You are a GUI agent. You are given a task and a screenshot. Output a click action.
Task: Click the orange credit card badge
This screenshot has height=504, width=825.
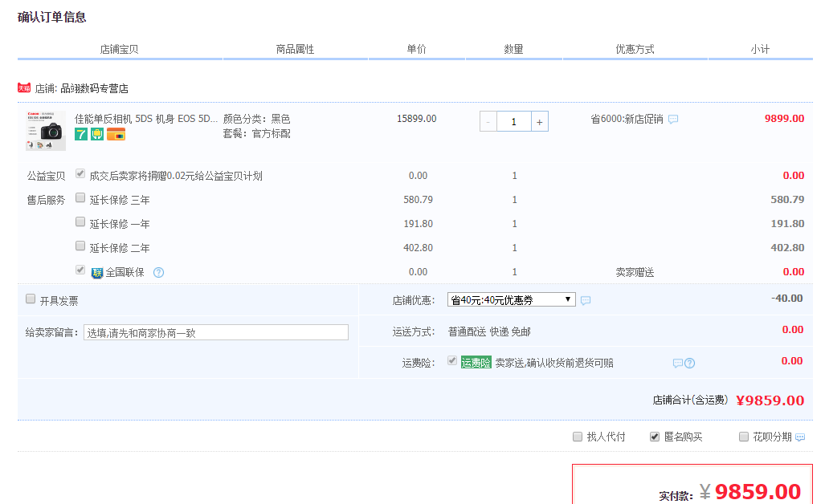coord(116,134)
